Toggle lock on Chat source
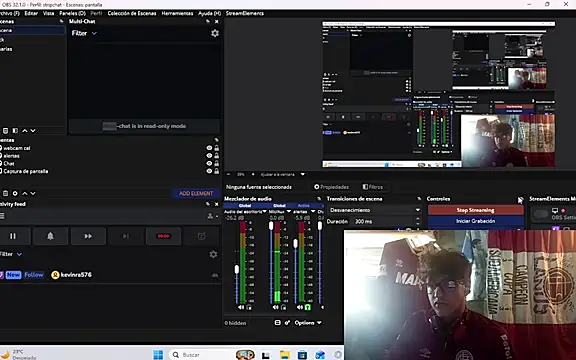Screen dimensions: 576x360 point(217,163)
